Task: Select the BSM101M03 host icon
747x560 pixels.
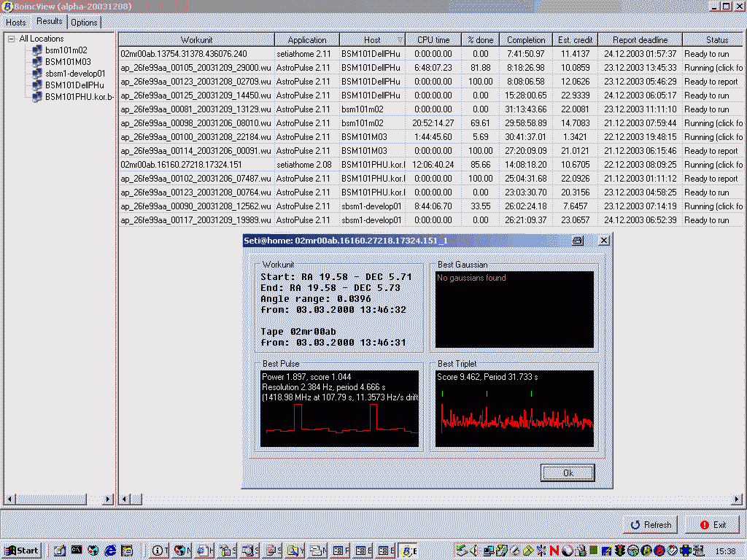Action: coord(36,62)
